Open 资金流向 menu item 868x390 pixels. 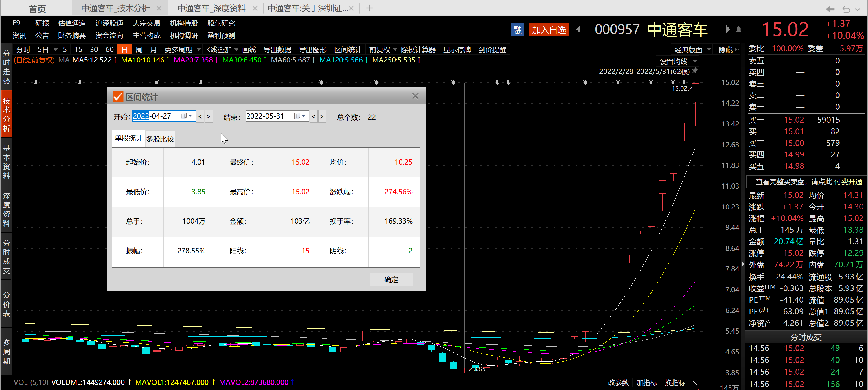coord(109,36)
